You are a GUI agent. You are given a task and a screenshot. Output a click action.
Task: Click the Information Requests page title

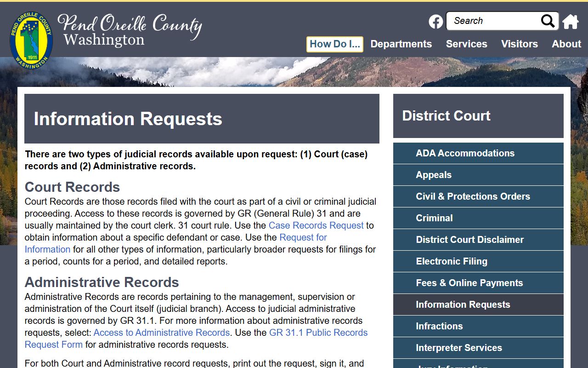click(x=128, y=119)
